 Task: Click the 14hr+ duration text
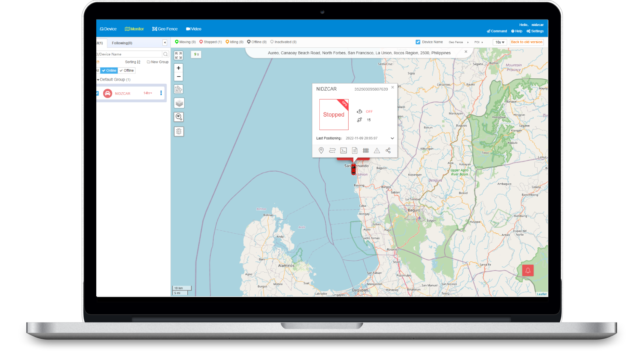tap(148, 93)
